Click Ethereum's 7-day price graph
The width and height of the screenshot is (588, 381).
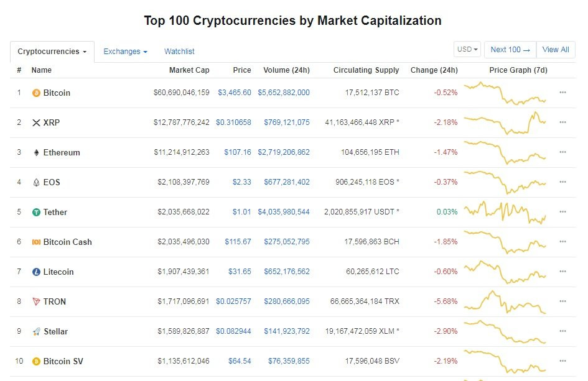click(x=505, y=152)
